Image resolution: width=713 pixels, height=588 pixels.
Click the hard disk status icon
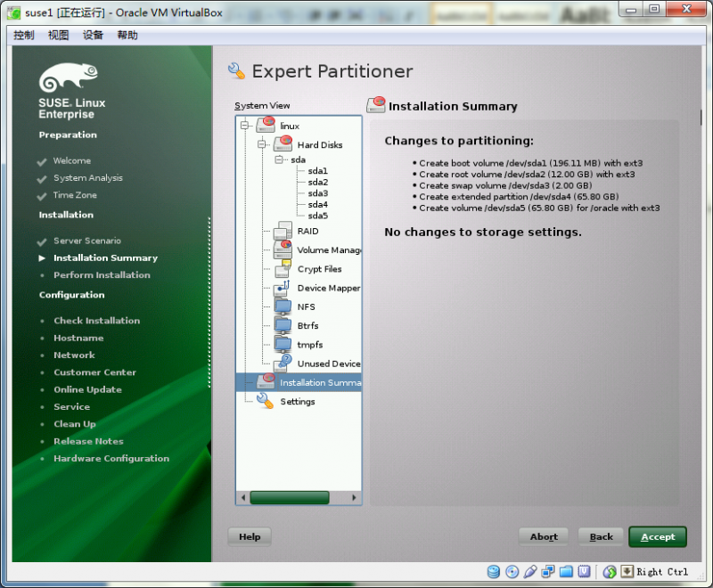493,571
